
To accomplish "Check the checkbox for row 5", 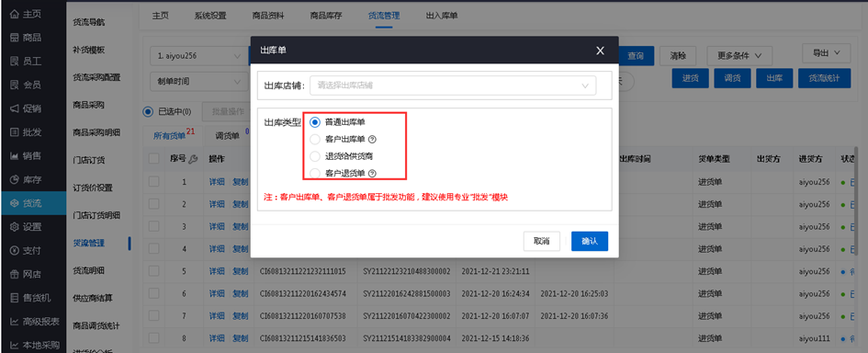I will [154, 271].
